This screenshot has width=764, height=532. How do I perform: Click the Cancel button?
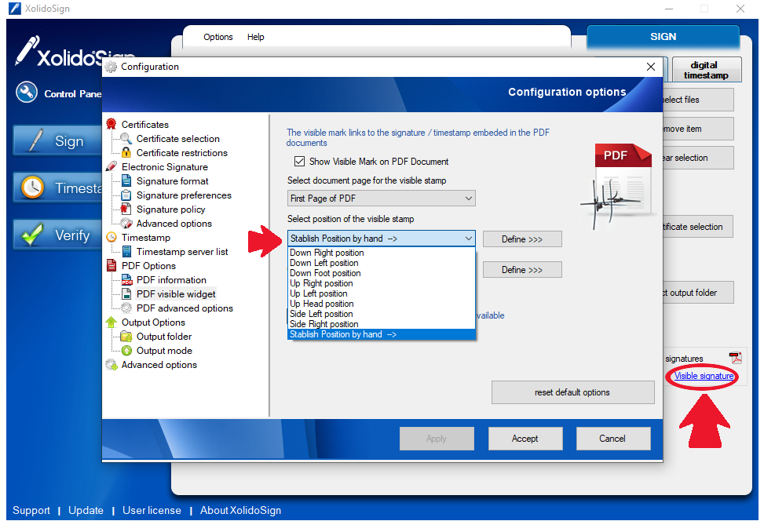coord(612,439)
